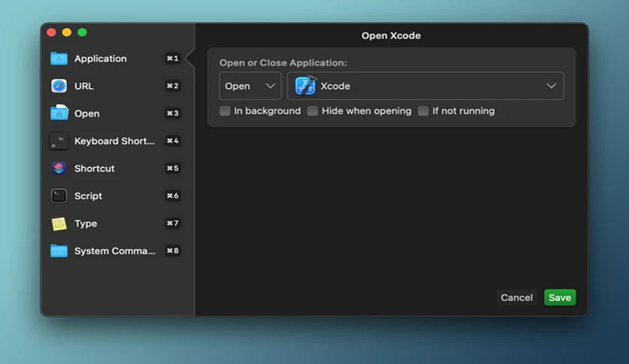Select the Keyboard Shortcut action type
Image resolution: width=629 pixels, height=364 pixels.
click(117, 141)
